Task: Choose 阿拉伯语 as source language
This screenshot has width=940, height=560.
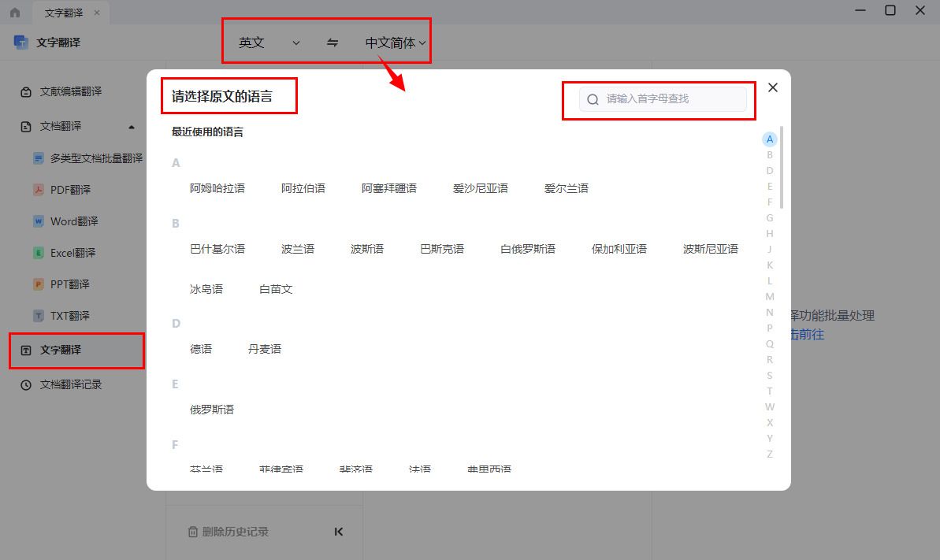Action: pyautogui.click(x=303, y=188)
